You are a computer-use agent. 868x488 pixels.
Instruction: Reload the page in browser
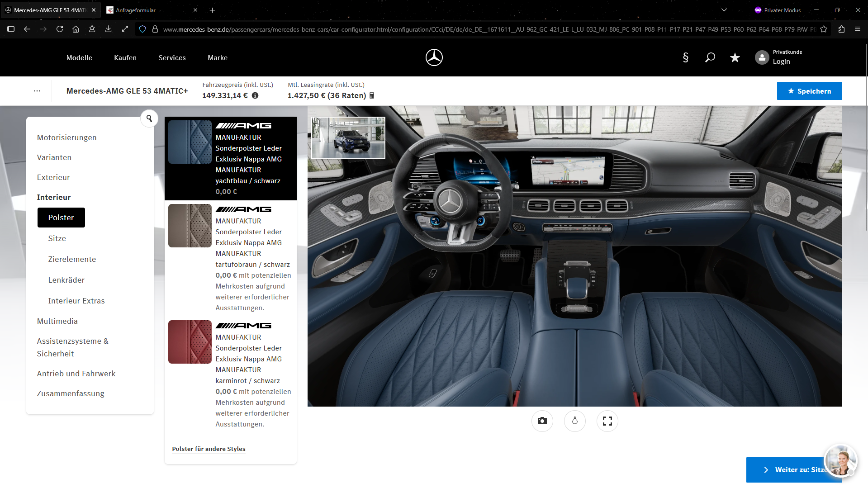click(x=60, y=29)
